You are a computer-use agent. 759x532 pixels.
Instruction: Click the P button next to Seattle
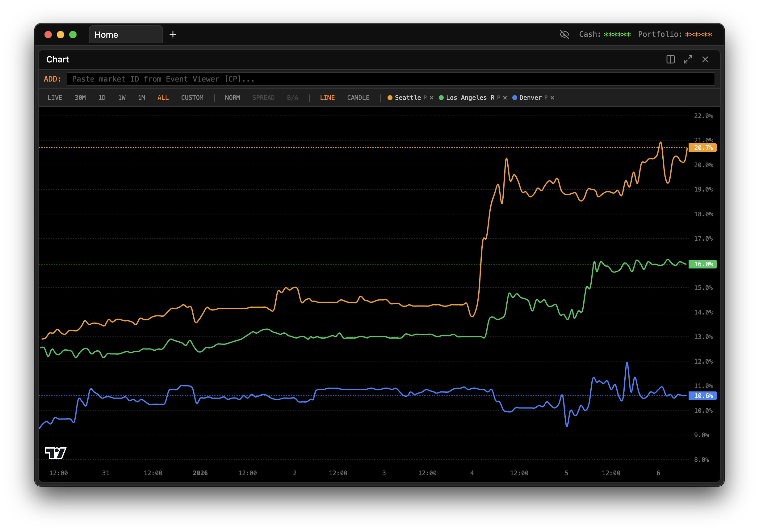pos(425,98)
